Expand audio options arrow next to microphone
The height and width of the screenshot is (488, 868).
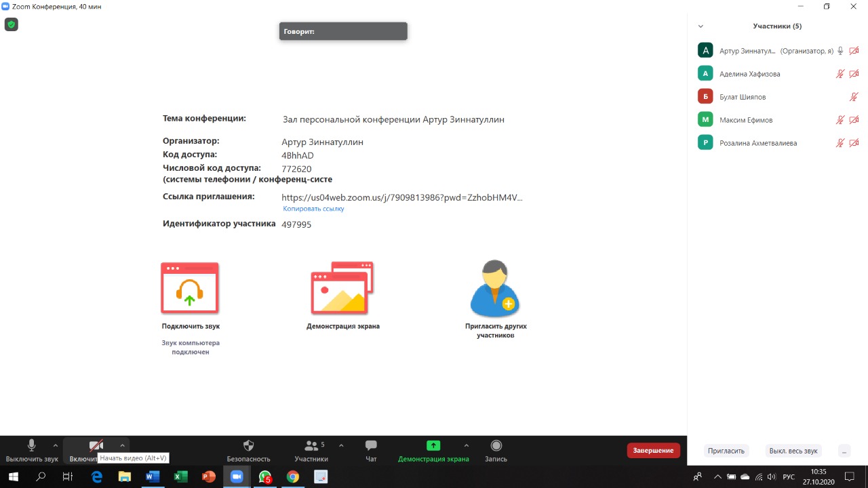tap(56, 445)
